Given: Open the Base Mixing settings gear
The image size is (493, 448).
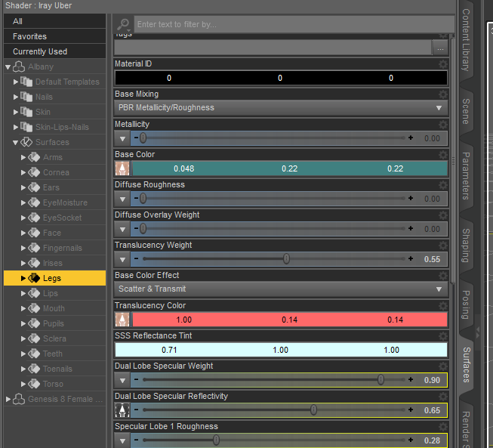Looking at the screenshot, I should (x=443, y=94).
